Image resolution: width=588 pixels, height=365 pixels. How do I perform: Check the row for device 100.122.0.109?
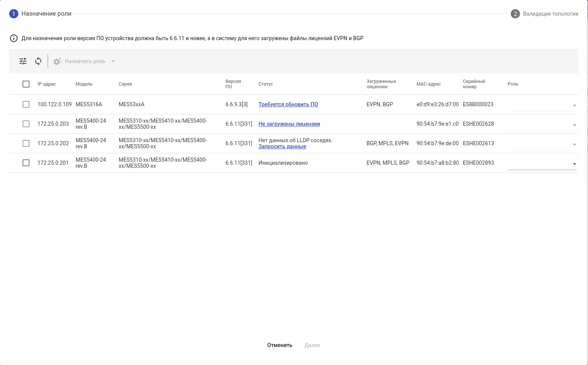pos(26,104)
